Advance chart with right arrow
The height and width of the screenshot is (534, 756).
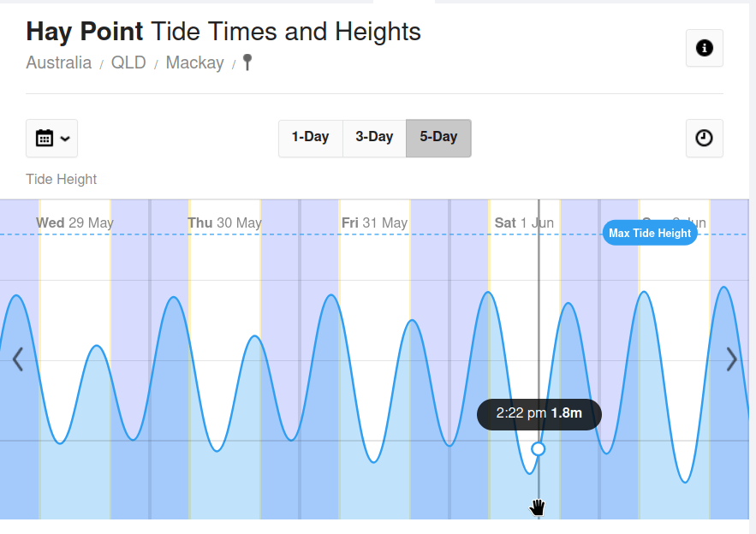click(x=731, y=359)
